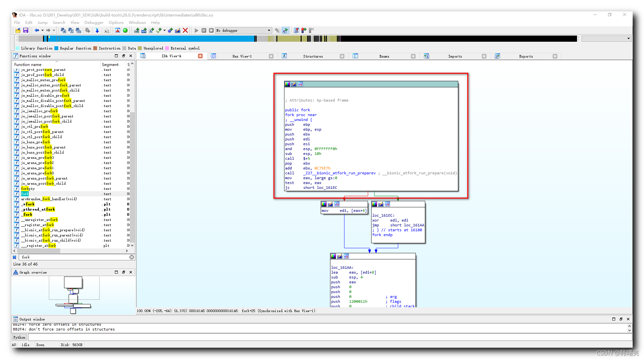Click the blue down-arrow jump icon
The width and height of the screenshot is (644, 359).
coord(97,30)
